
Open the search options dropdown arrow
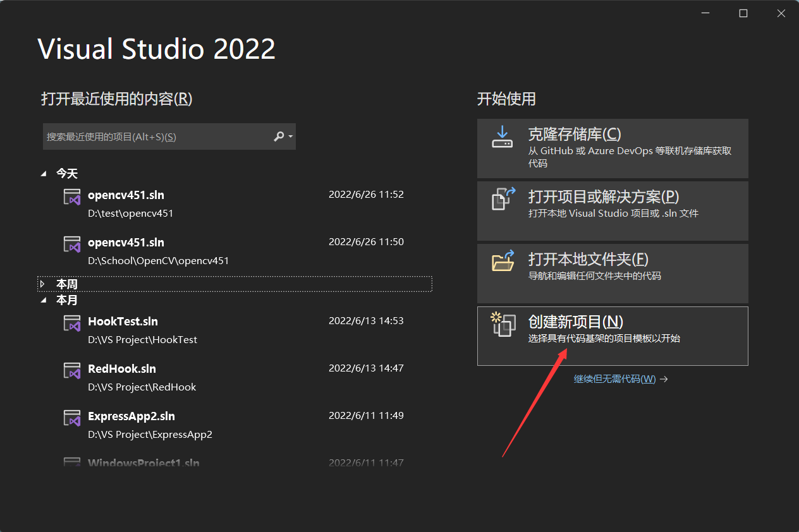pyautogui.click(x=290, y=136)
